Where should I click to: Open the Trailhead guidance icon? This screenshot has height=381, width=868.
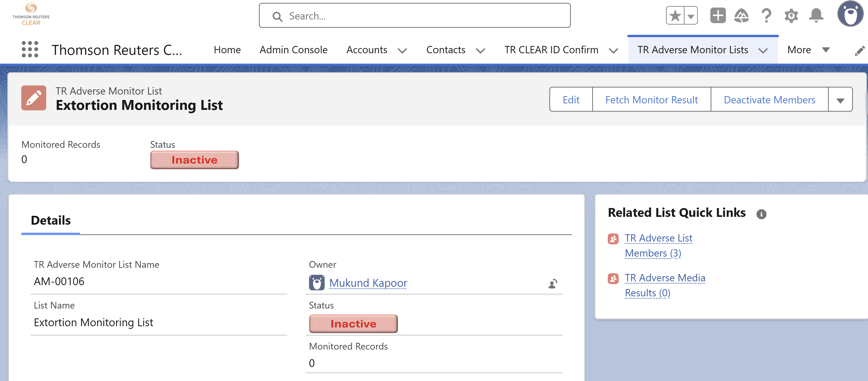(742, 16)
